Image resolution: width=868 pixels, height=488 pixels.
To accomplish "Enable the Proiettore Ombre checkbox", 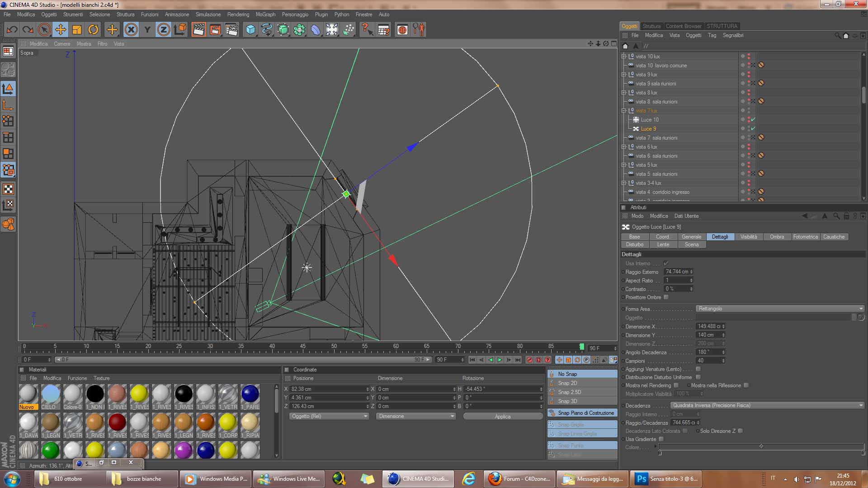I will tap(666, 297).
